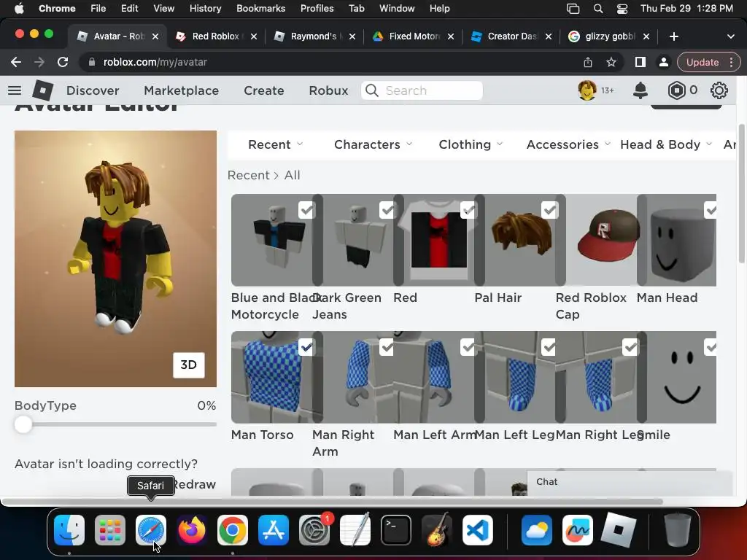Launch Firefox from the Dock

192,530
